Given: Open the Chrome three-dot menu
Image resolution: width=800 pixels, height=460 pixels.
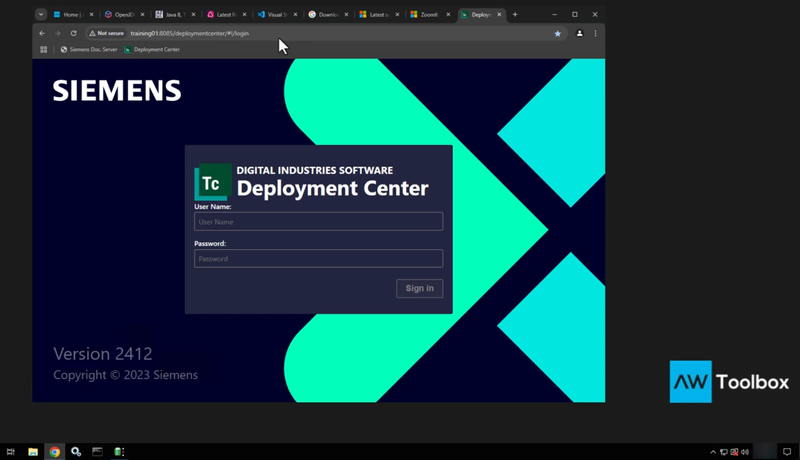Looking at the screenshot, I should point(595,33).
